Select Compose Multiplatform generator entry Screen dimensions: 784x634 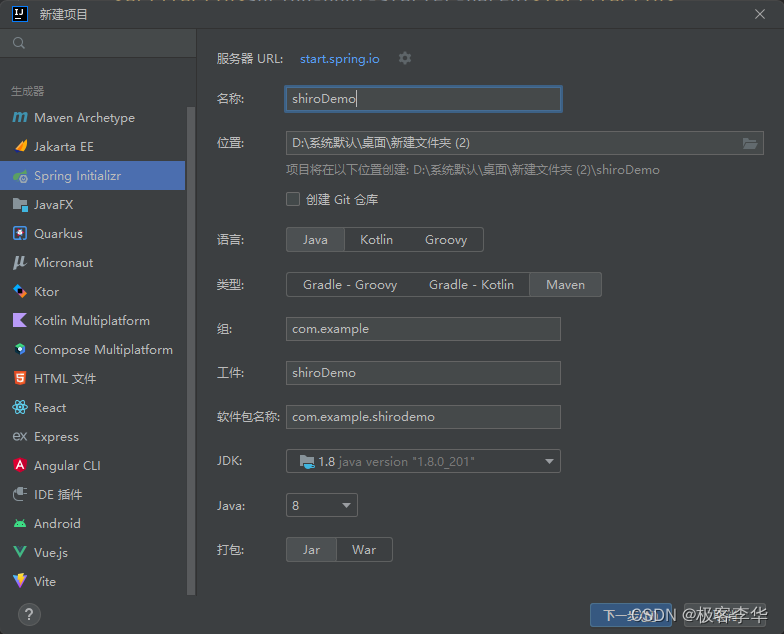point(92,350)
